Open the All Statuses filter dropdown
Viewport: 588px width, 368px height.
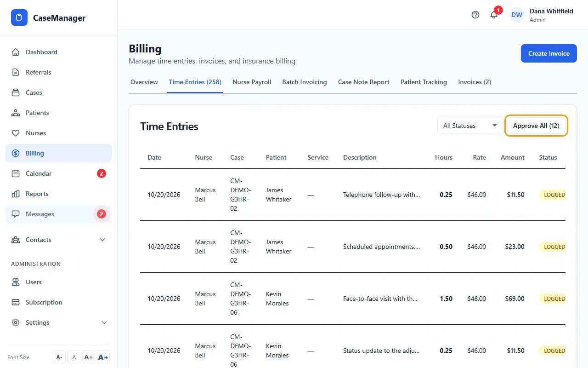[470, 126]
